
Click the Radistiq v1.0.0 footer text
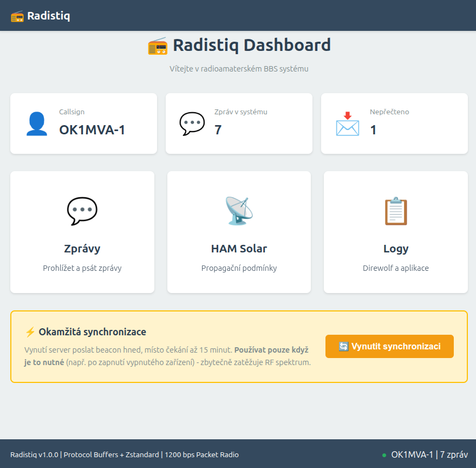pos(35,455)
